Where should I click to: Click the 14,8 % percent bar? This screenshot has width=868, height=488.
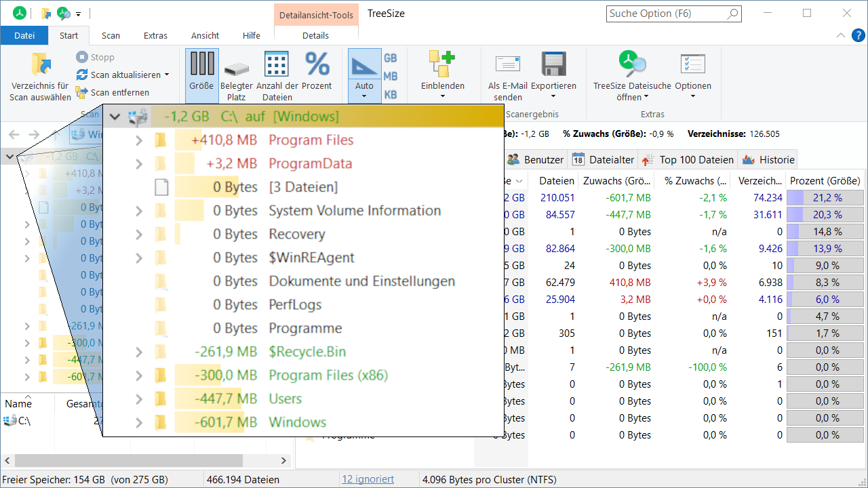coord(825,232)
